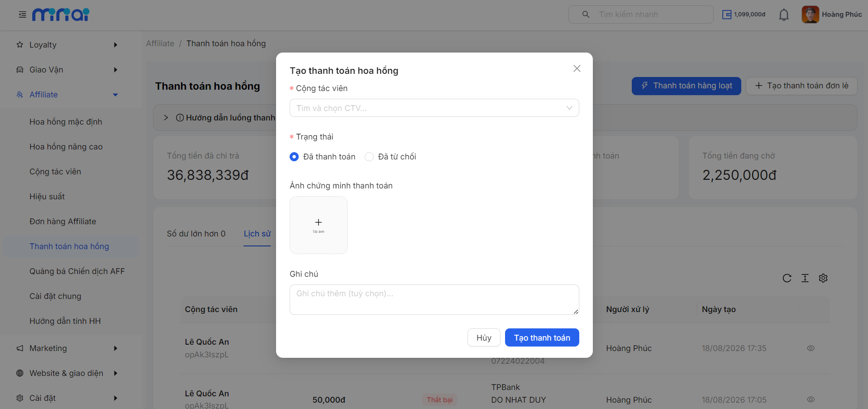This screenshot has height=409, width=868.
Task: Upload payment proof image with plus icon
Action: tap(319, 225)
